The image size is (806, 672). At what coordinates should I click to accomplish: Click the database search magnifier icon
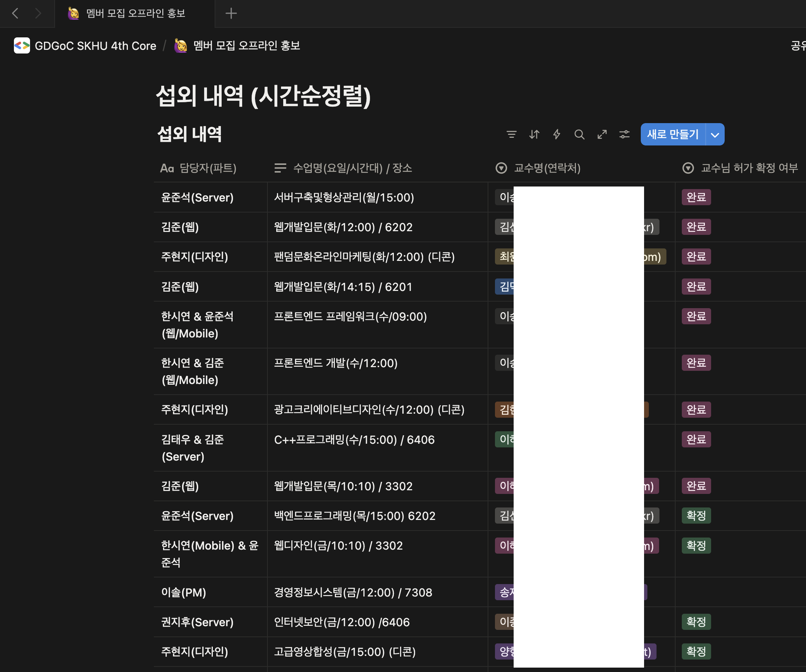coord(579,134)
